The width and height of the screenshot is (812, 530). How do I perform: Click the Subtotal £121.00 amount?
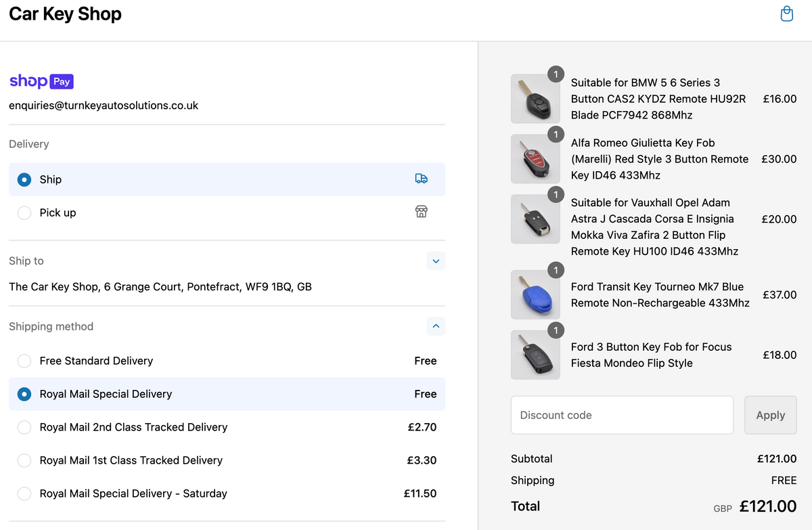[x=777, y=459]
